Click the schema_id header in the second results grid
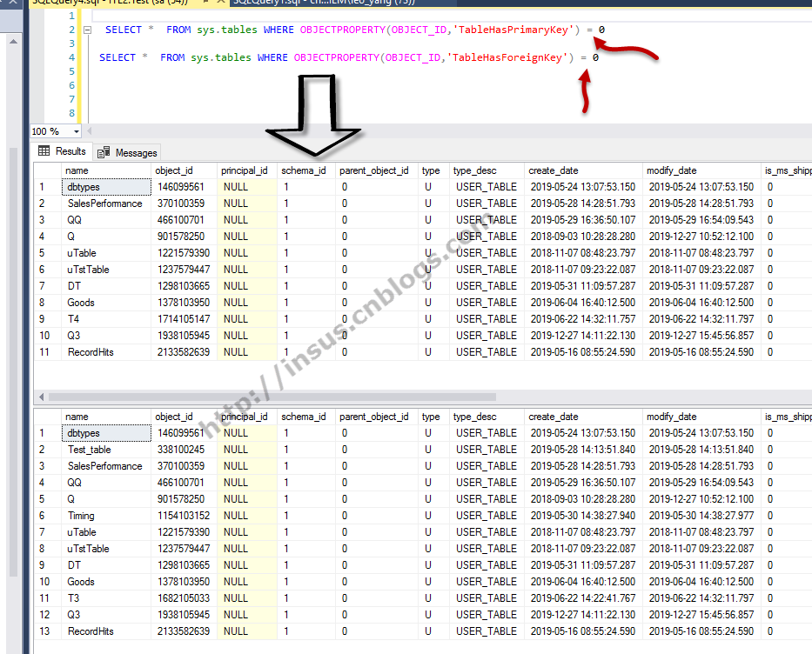This screenshot has height=654, width=812. pos(306,417)
